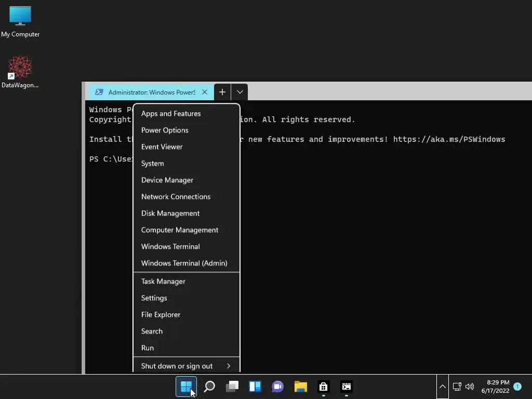Open Task View on taskbar
This screenshot has width=532, height=399.
(232, 387)
